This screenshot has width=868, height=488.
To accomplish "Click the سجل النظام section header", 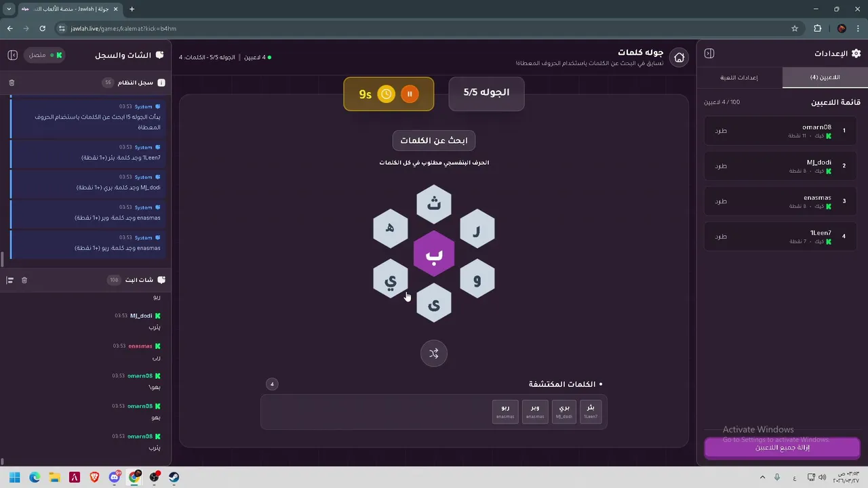I will tap(136, 83).
